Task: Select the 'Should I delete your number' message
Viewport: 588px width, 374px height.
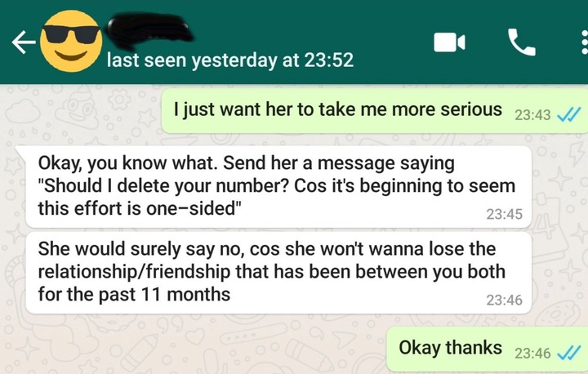Action: 278,186
